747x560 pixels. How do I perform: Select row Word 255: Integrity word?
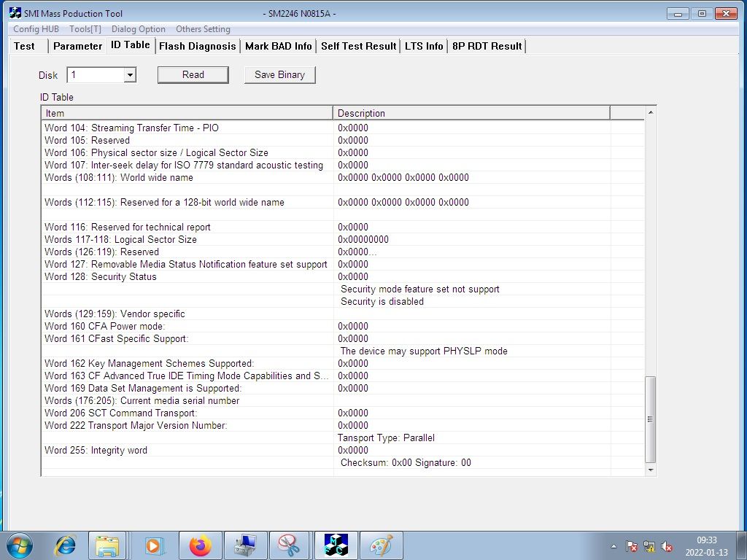pyautogui.click(x=343, y=449)
